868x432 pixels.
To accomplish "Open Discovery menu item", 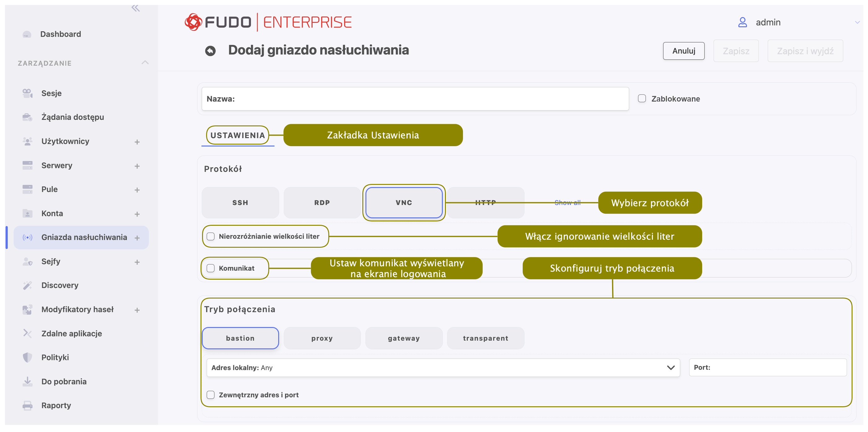I will (60, 286).
